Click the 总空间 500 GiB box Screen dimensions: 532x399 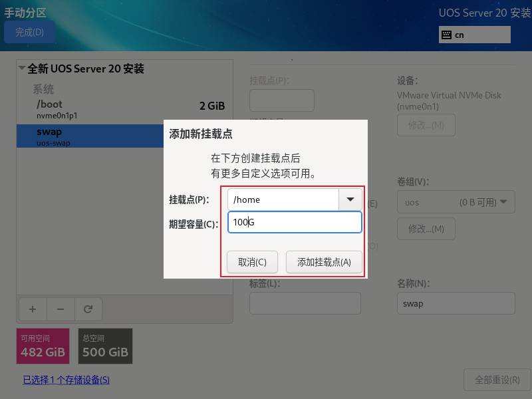tap(105, 346)
